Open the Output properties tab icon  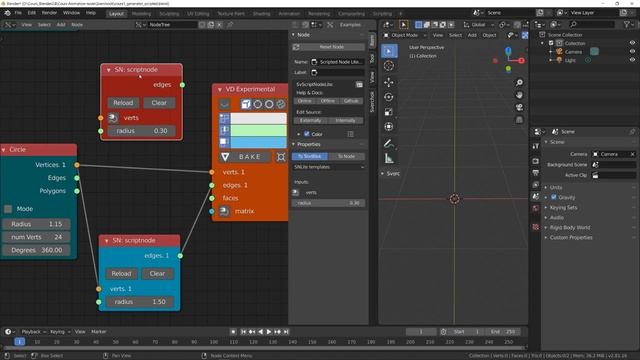coord(536,173)
